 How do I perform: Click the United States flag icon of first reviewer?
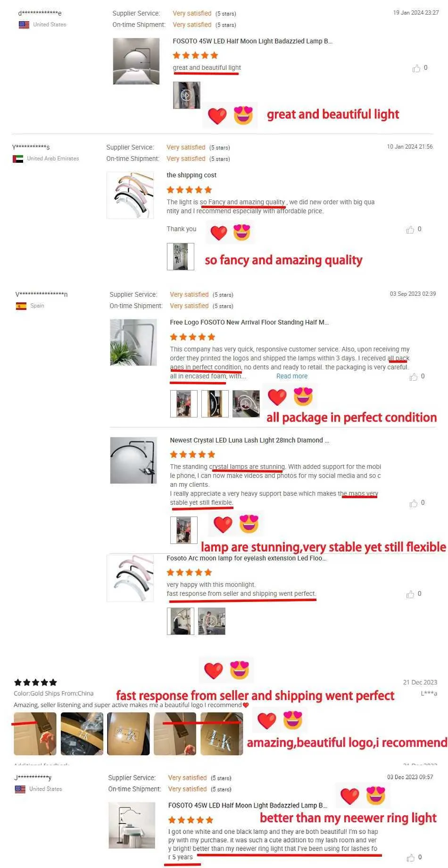[x=24, y=25]
